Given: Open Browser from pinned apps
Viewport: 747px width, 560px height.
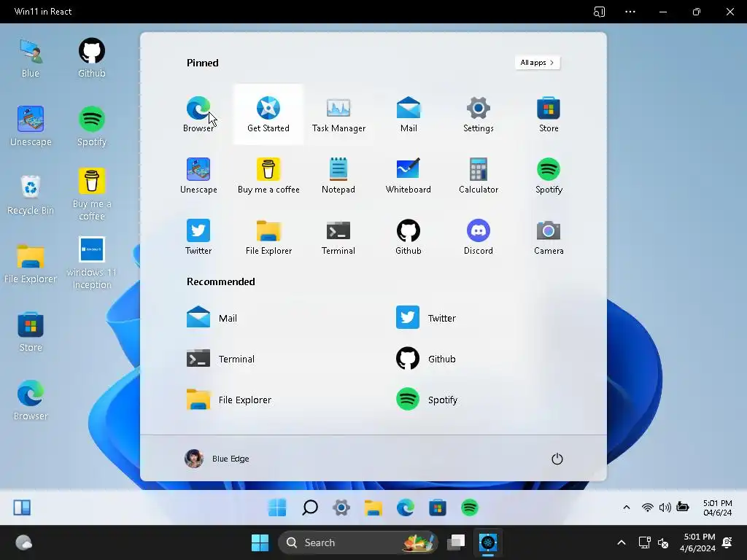Looking at the screenshot, I should [198, 114].
